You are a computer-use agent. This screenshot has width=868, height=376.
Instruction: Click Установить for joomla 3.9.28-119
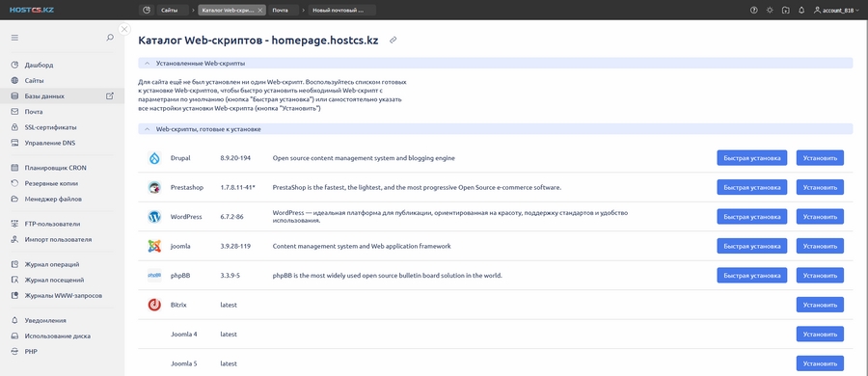(820, 246)
